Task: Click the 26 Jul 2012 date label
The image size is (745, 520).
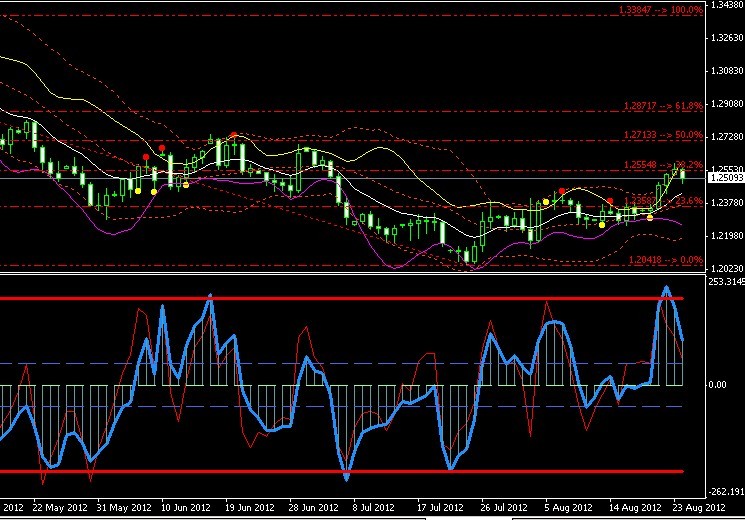Action: point(504,508)
